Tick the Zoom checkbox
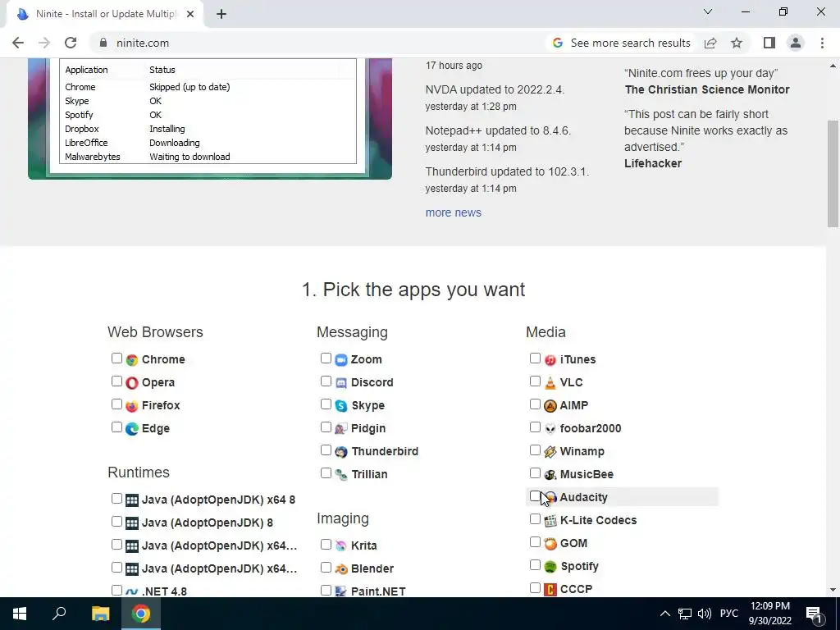The width and height of the screenshot is (840, 630). click(326, 358)
